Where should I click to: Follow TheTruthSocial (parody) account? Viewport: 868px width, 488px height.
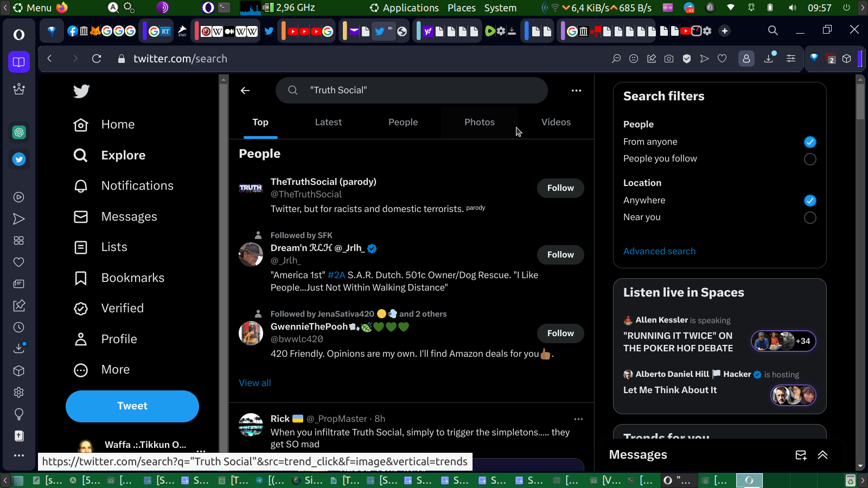[560, 188]
